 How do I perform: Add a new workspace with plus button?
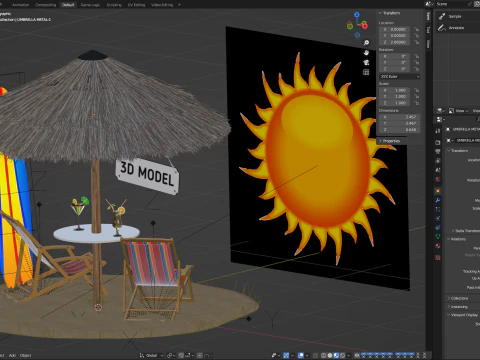(179, 5)
